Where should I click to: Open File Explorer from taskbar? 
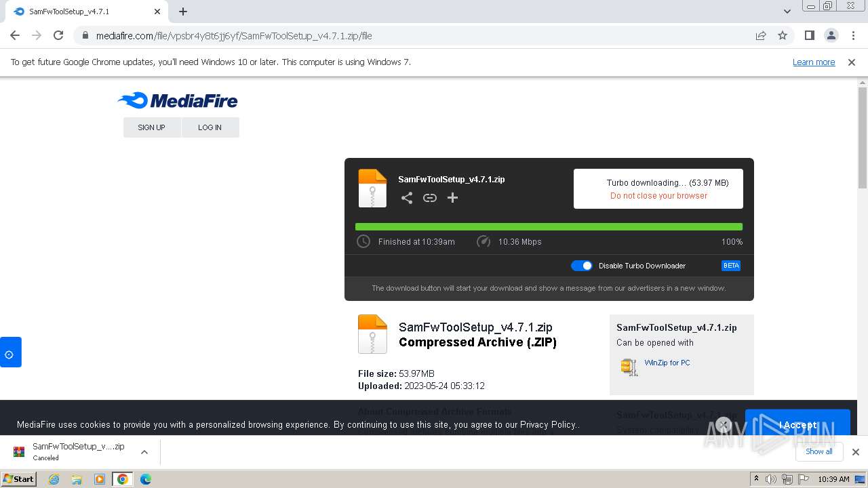click(77, 479)
